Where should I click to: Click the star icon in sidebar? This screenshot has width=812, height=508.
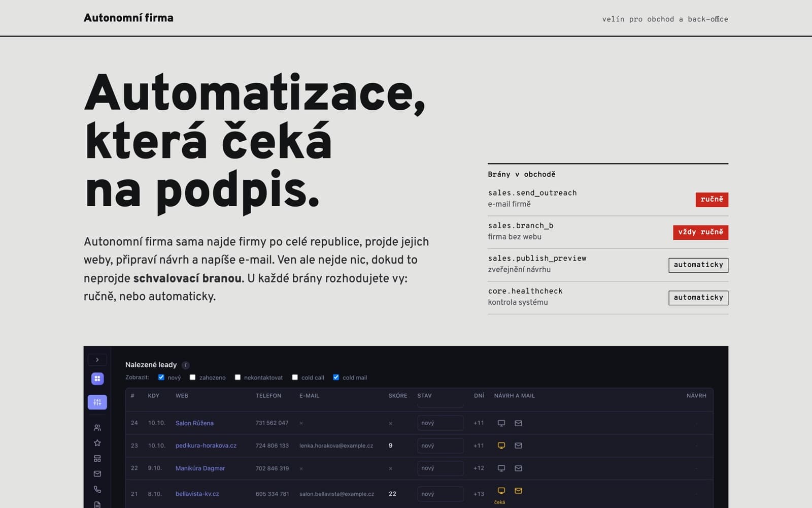97,443
